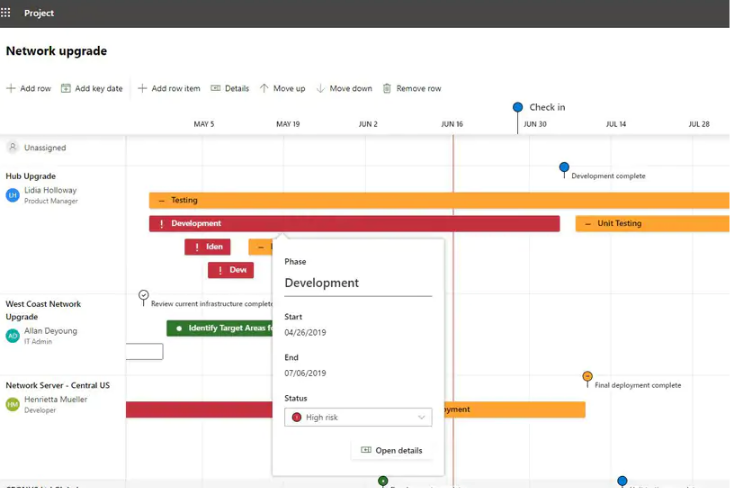Click the Add row item button

(169, 88)
